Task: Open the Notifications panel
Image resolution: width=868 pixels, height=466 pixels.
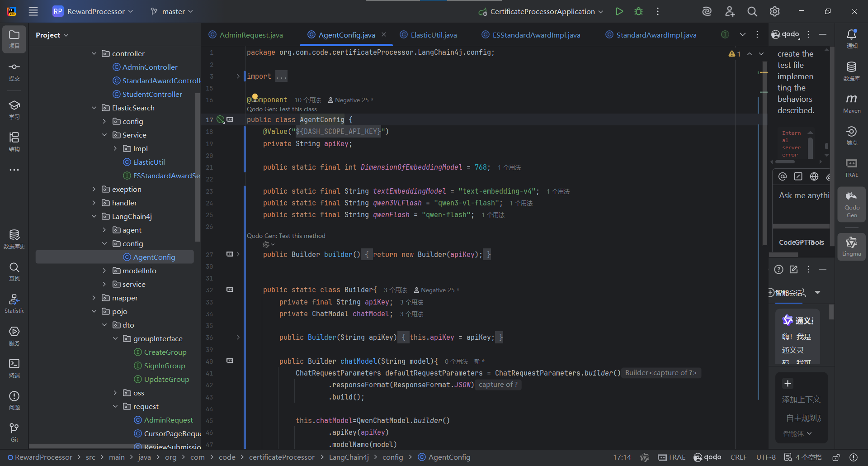Action: coord(852,39)
